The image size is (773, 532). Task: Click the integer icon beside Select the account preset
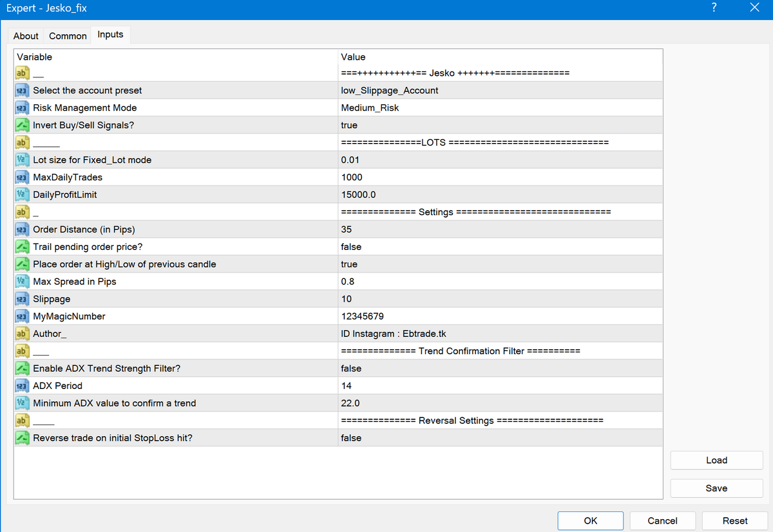point(22,90)
